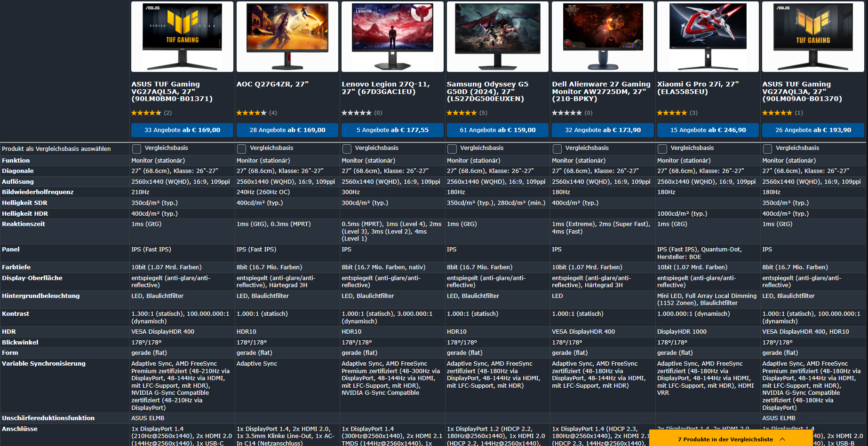Screen dimensions: 868x446
Task: Click the Blickwinkel row label
Action: 20,343
